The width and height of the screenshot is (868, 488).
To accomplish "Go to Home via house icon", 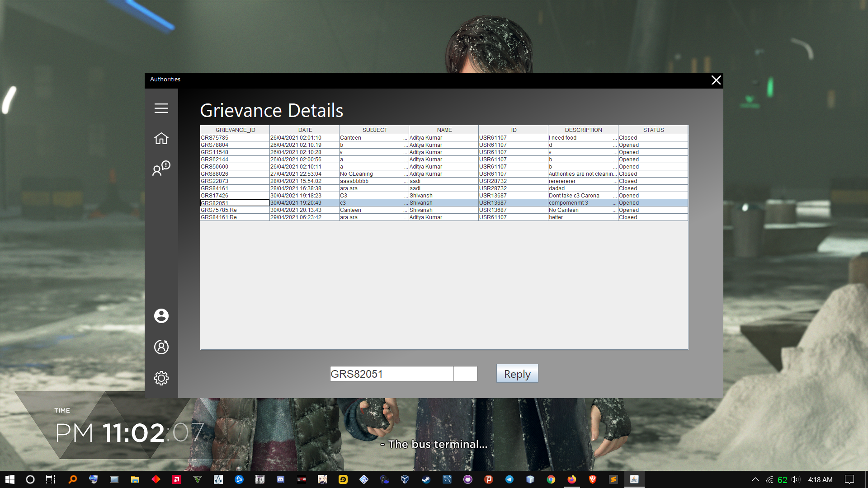I will pyautogui.click(x=161, y=138).
